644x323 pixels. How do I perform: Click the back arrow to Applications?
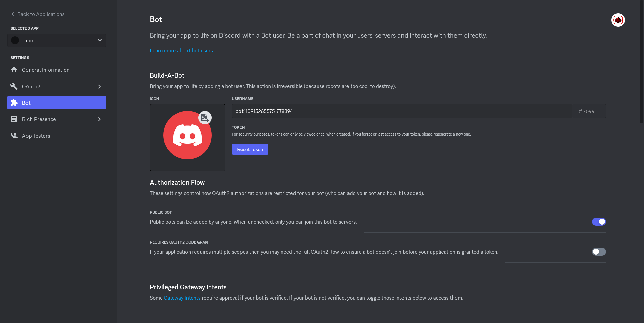tap(13, 14)
